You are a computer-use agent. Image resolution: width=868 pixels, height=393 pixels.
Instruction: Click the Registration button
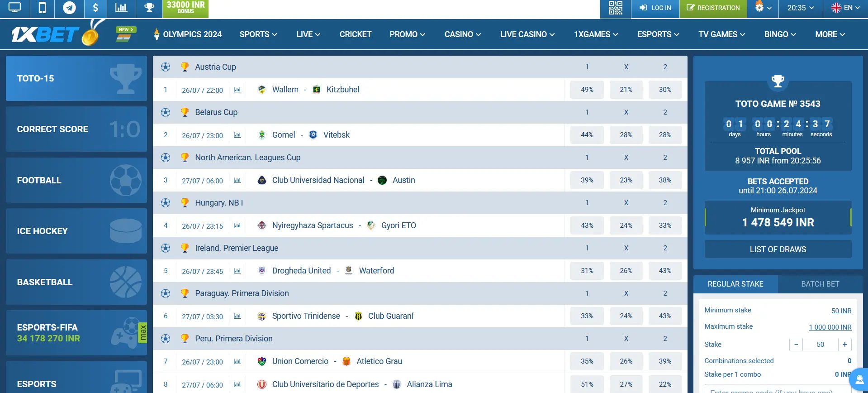click(713, 8)
